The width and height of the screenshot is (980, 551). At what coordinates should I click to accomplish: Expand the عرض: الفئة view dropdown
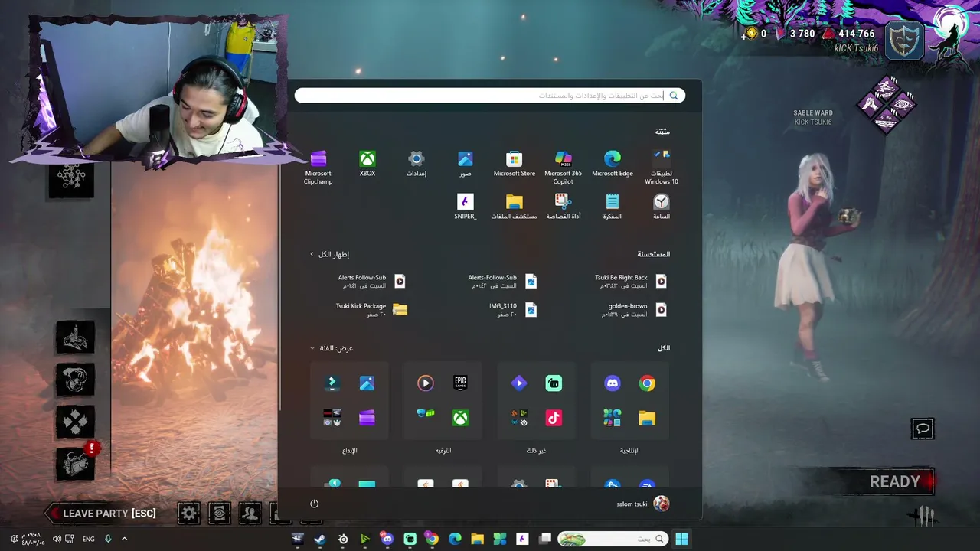[332, 348]
